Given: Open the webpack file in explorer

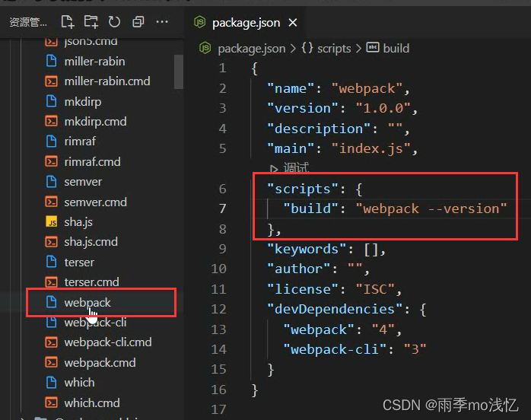Looking at the screenshot, I should pos(87,303).
